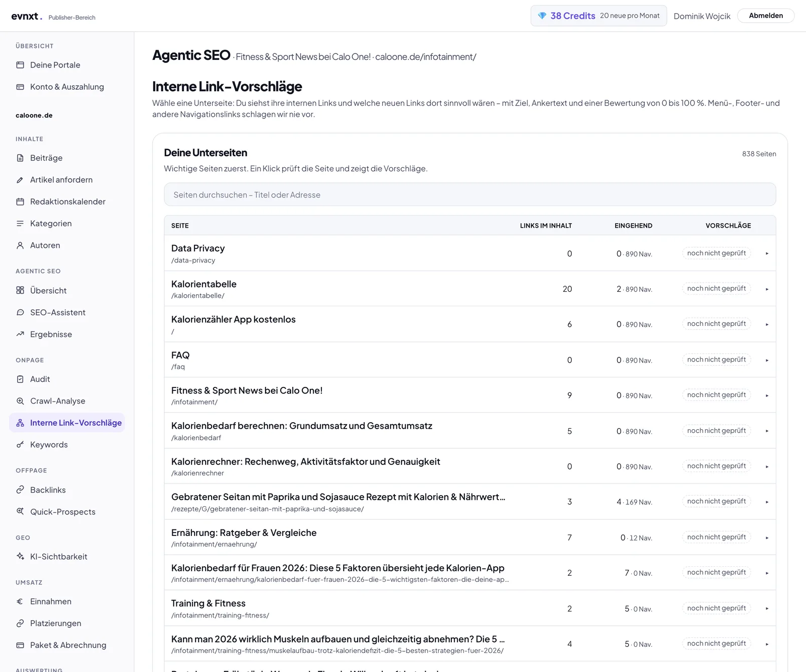Viewport: 806px width, 672px height.
Task: Click the Quick-Prospects search icon
Action: 20,511
